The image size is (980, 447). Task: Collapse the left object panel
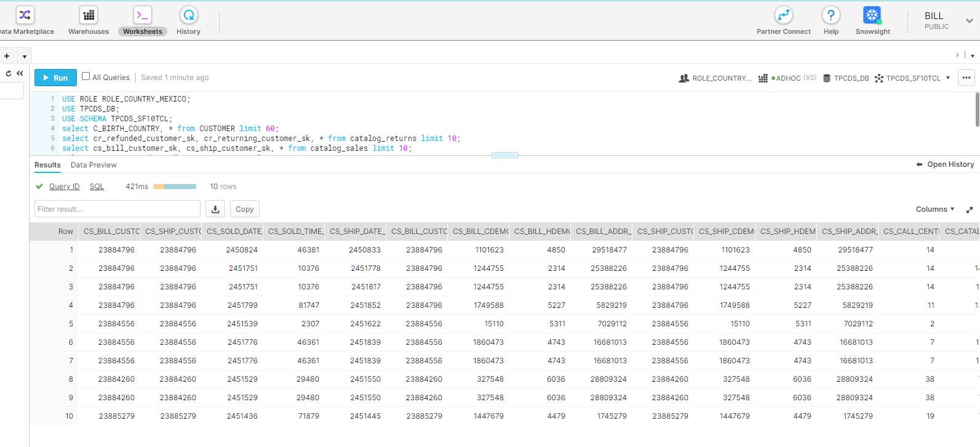[20, 73]
